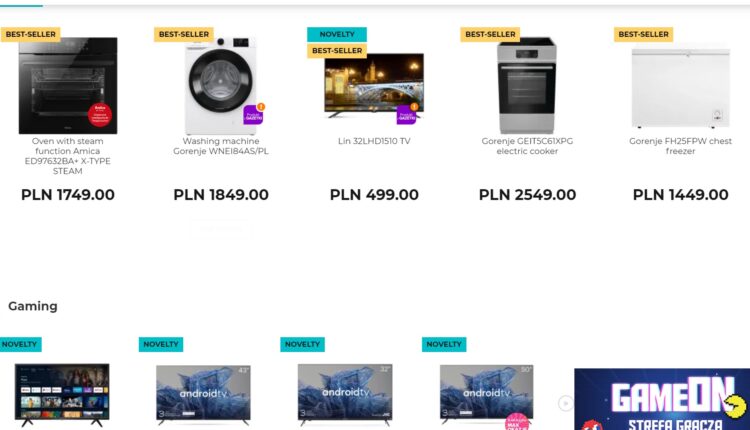The width and height of the screenshot is (750, 430).
Task: Open Gorenje GEIT5C61XPG electric cooker link
Action: click(x=527, y=146)
